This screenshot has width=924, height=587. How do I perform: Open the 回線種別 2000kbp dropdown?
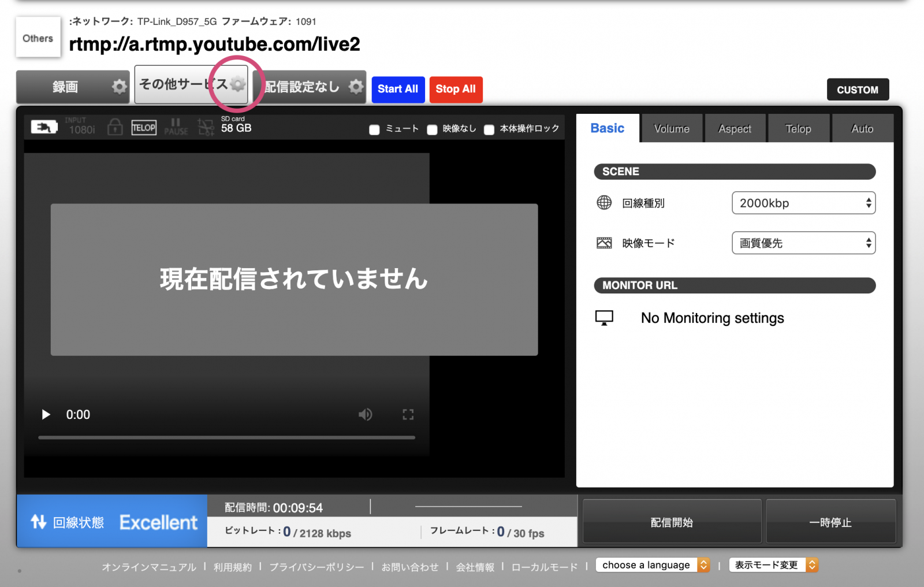pyautogui.click(x=803, y=203)
